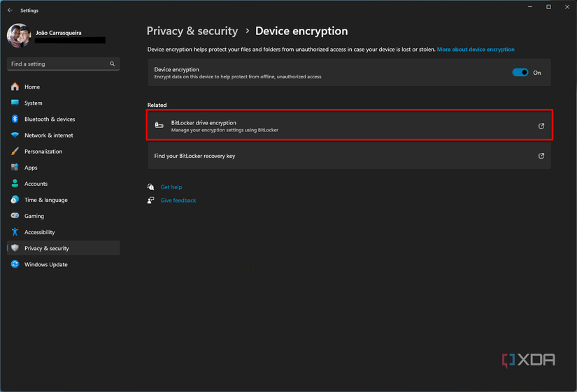This screenshot has height=392, width=577.
Task: Click the search magnifier icon
Action: coord(112,64)
